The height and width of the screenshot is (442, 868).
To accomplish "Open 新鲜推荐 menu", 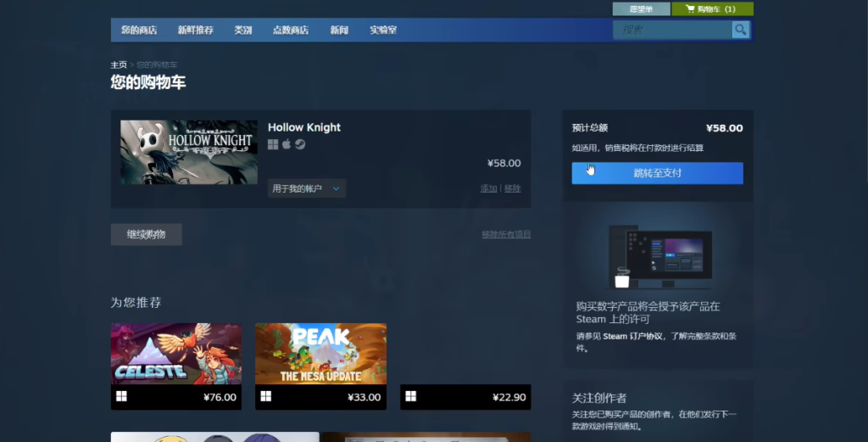I will point(196,30).
